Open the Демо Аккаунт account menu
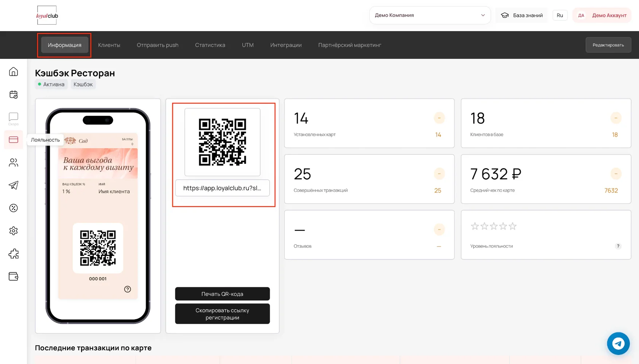This screenshot has height=364, width=639. point(602,15)
